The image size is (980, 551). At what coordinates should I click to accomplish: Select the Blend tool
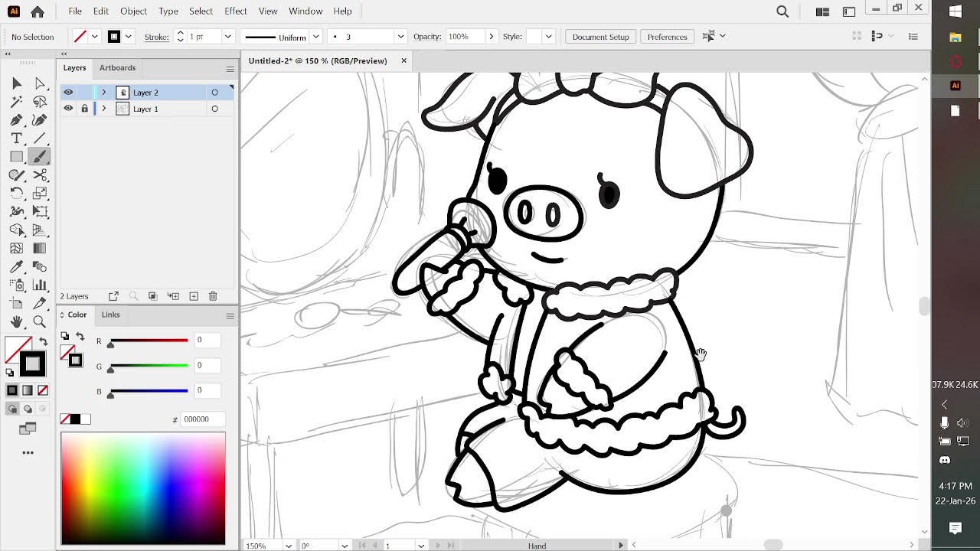pyautogui.click(x=40, y=267)
